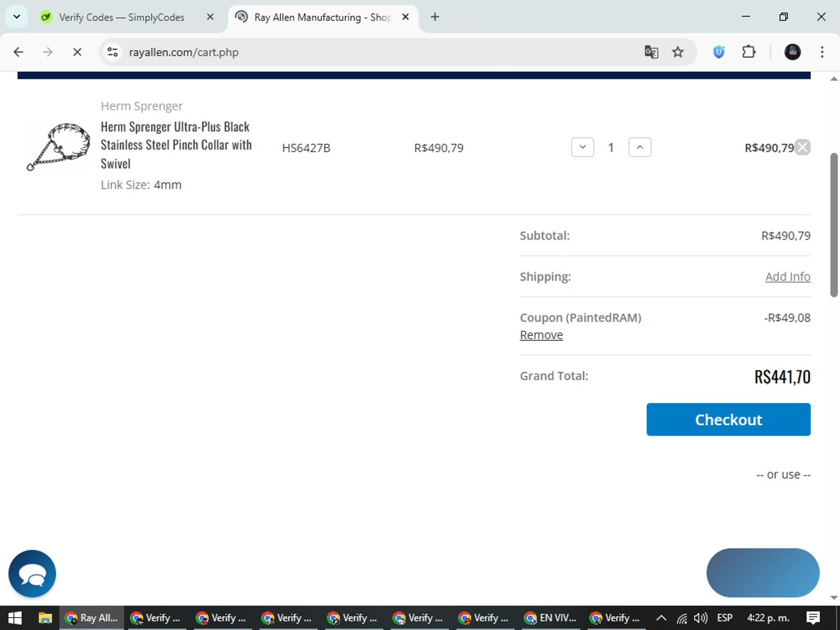840x630 pixels.
Task: Decrease collar quantity with down arrow
Action: 582,147
